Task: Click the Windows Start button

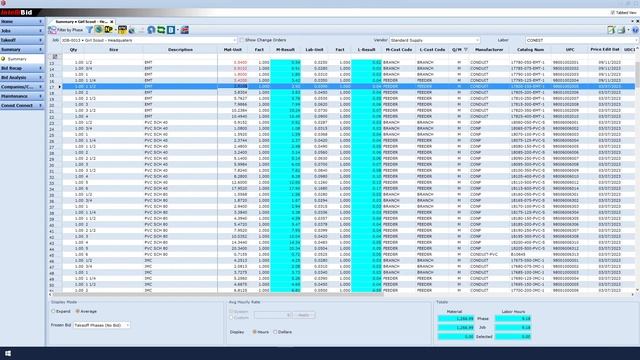Action: [8, 353]
